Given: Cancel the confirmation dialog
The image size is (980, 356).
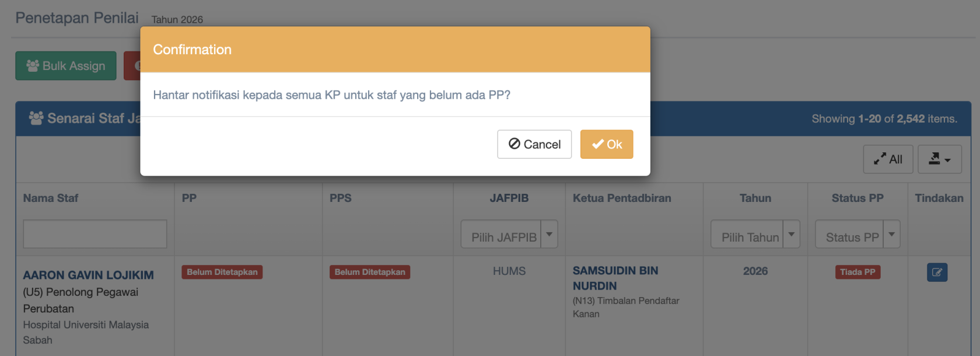Looking at the screenshot, I should 534,144.
